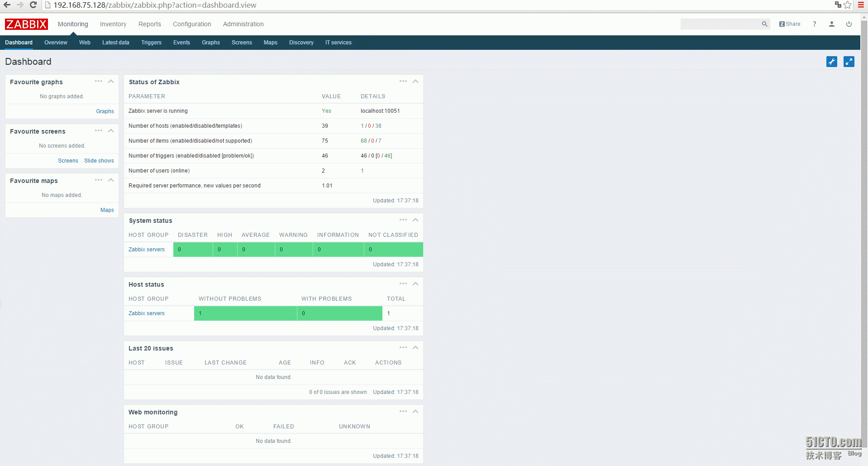Open the Inventory menu
This screenshot has height=466, width=868.
point(113,24)
